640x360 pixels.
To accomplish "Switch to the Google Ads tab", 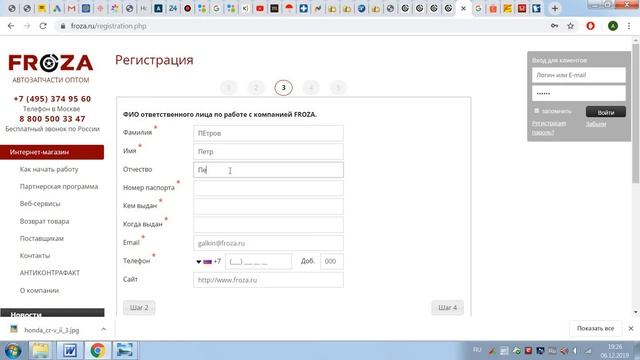I will click(57, 8).
